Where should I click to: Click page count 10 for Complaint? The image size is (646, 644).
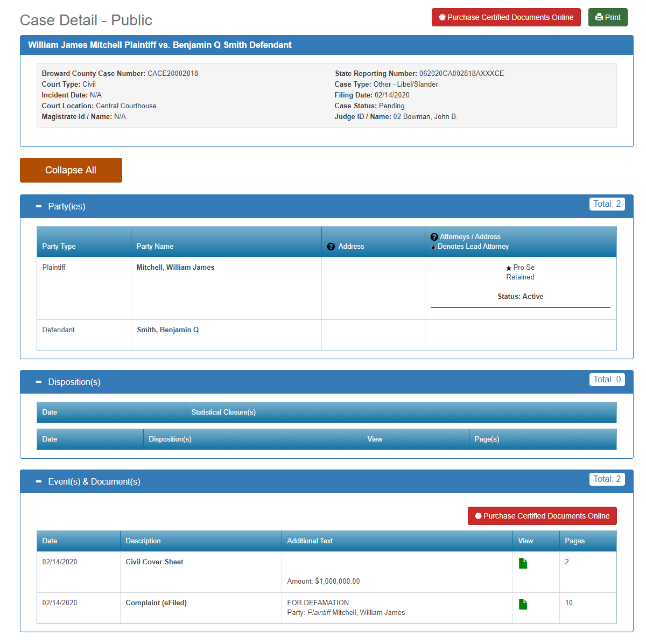568,603
